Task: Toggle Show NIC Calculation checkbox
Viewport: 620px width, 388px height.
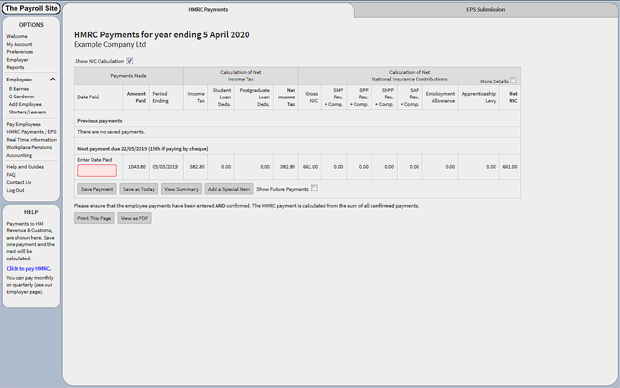Action: pos(130,61)
